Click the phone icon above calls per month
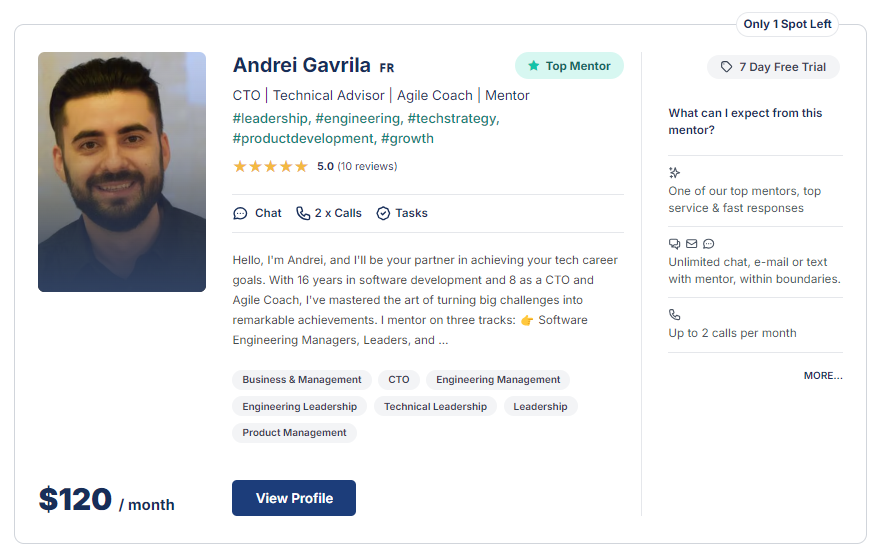882x556 pixels. click(x=674, y=315)
